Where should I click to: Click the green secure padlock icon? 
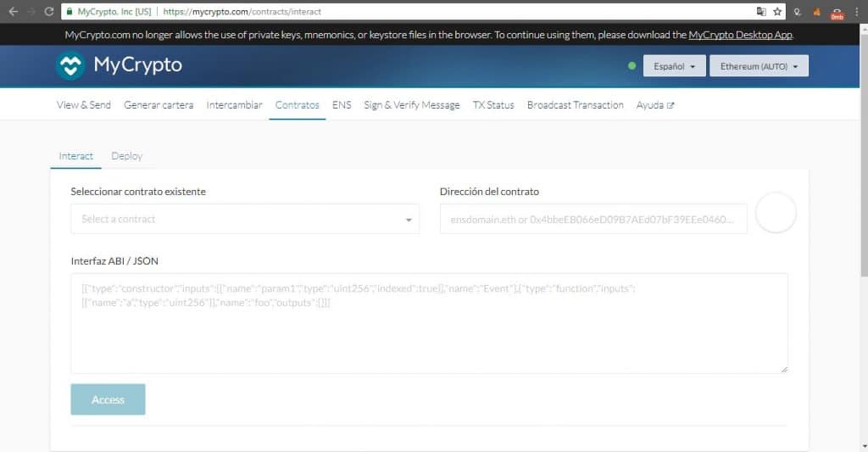[x=70, y=11]
